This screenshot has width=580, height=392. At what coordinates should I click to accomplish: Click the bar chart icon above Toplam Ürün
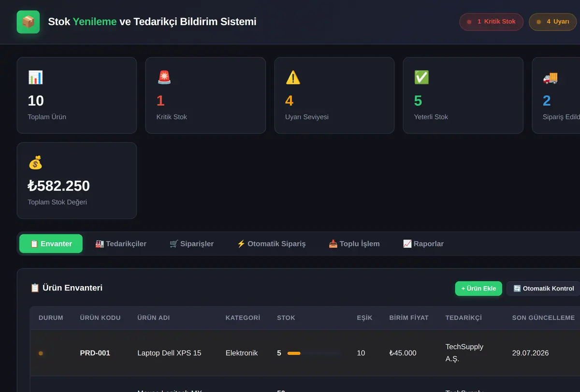35,77
